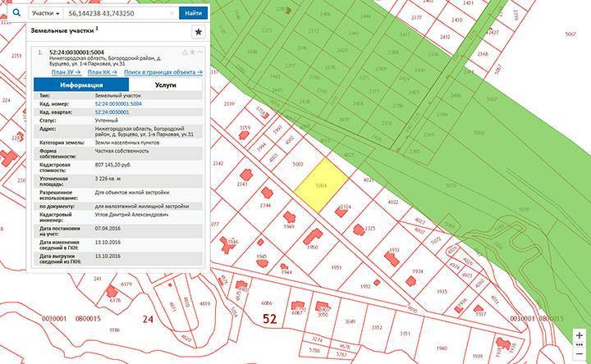This screenshot has height=364, width=591.
Task: Click the large 52 region label
Action: (x=269, y=319)
